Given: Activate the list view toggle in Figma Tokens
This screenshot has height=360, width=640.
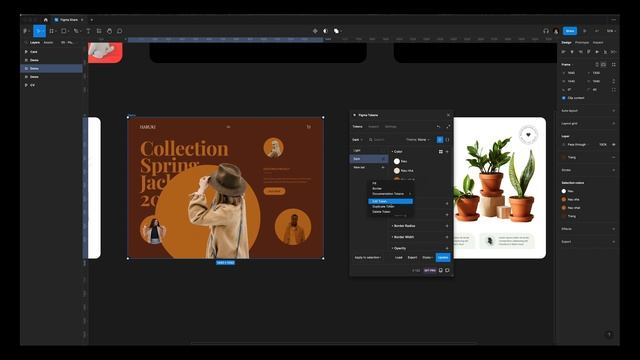Looking at the screenshot, I should pos(440,140).
